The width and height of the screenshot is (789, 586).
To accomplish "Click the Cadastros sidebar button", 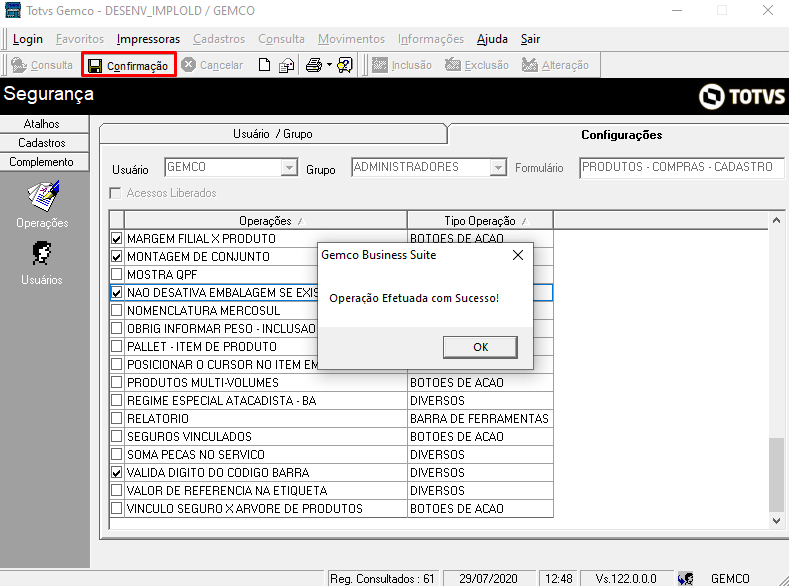I will [x=42, y=143].
